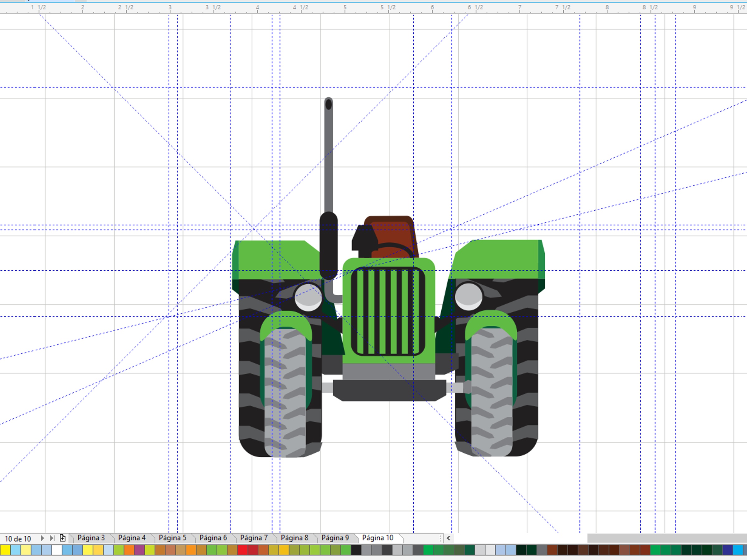
Task: Click the active Página 10 tab
Action: [x=378, y=538]
